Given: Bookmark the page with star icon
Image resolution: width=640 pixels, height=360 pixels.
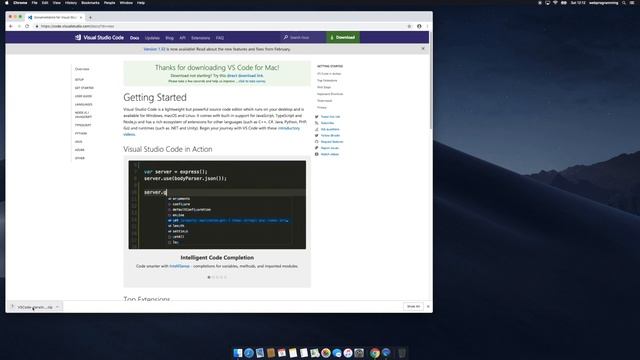Looking at the screenshot, I should tap(409, 26).
